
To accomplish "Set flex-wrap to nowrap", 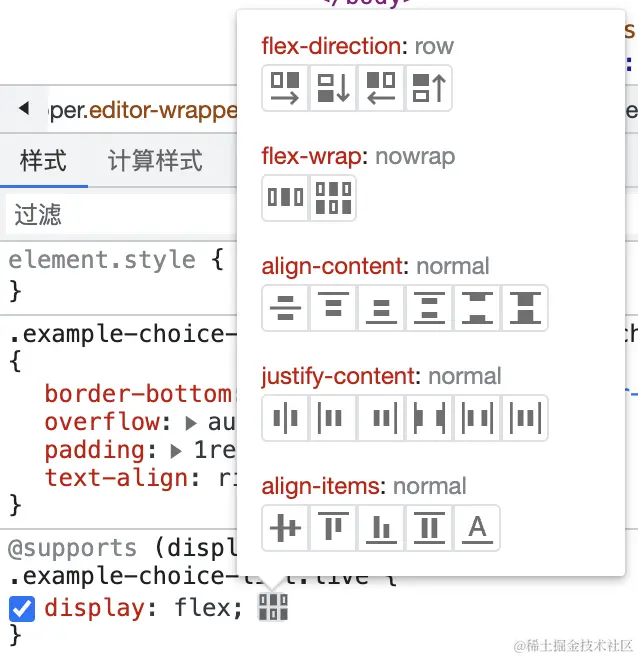I will (x=285, y=198).
